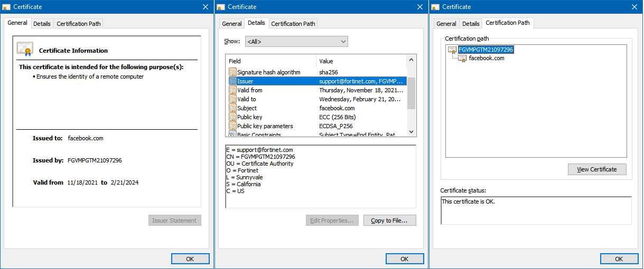
Task: Open General tab in the Certification path dialog
Action: point(446,24)
